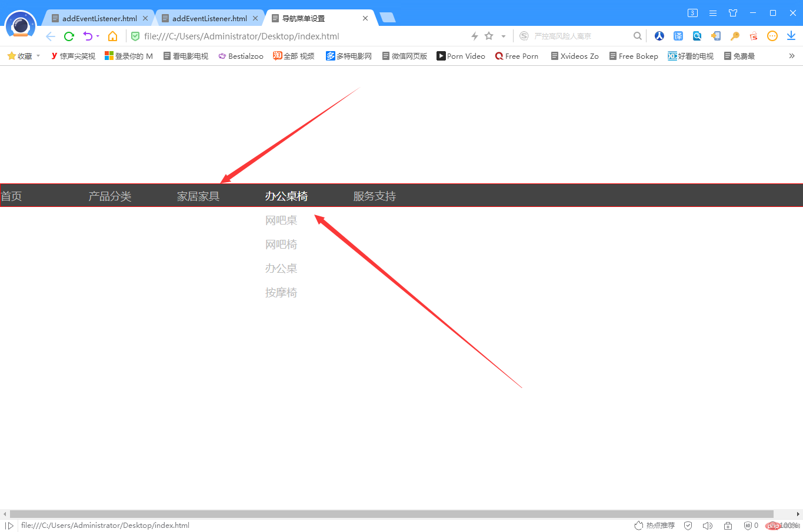Select 按摩椅 in the submenu
This screenshot has height=532, width=803.
pyautogui.click(x=281, y=293)
